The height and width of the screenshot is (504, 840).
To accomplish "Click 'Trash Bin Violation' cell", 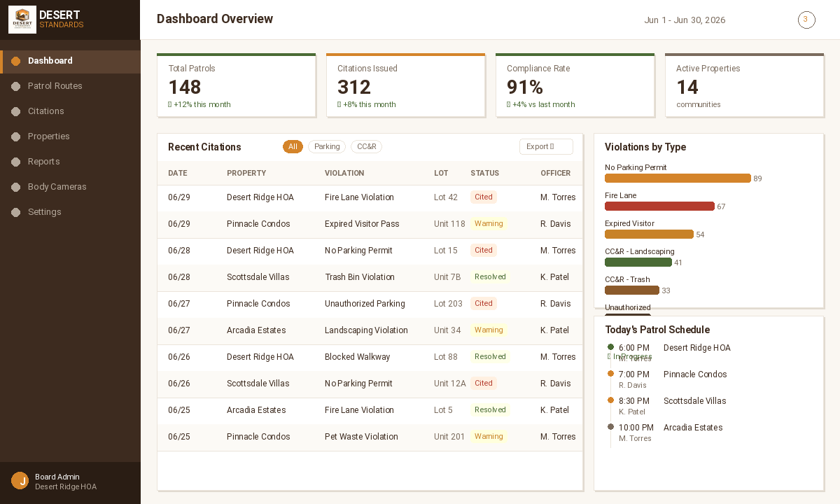I will [360, 277].
